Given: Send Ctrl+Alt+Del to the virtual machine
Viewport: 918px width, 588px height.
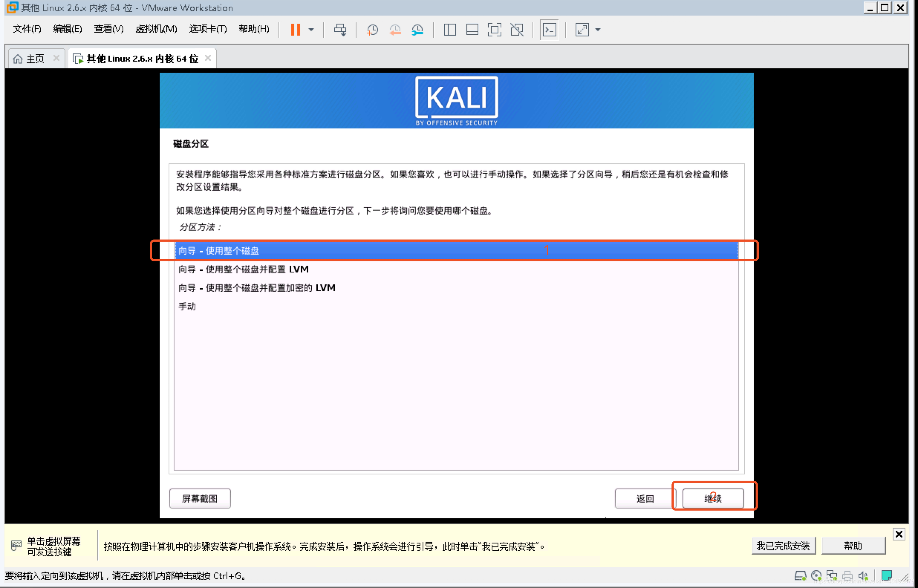Looking at the screenshot, I should coord(340,29).
